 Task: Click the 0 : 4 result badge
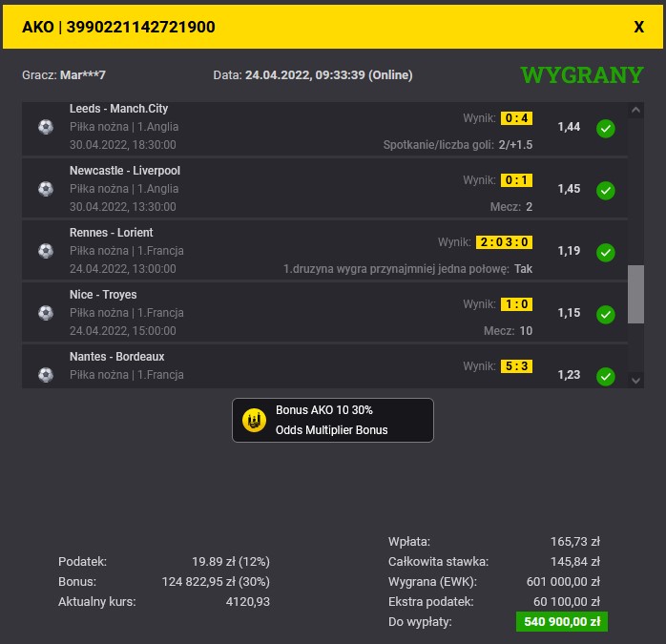(516, 118)
